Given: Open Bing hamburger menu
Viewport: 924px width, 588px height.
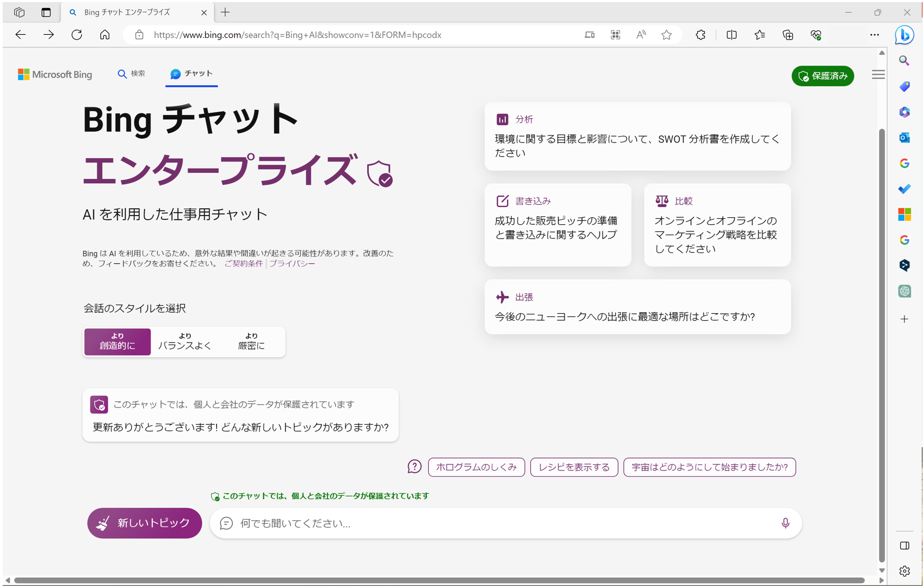Looking at the screenshot, I should point(878,74).
